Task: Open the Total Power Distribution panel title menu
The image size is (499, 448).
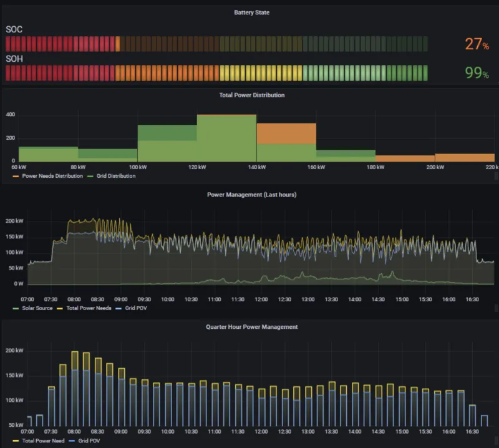Action: [x=252, y=95]
